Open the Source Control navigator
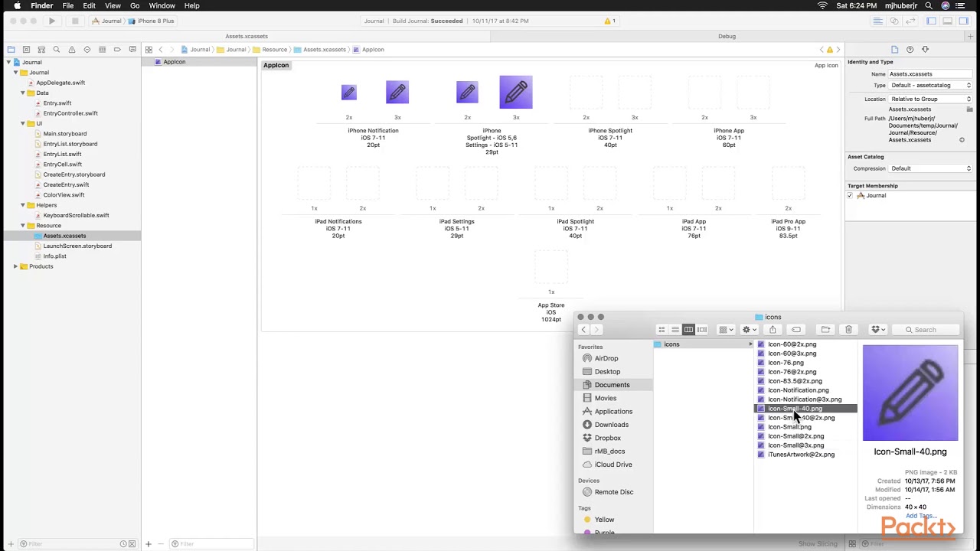The height and width of the screenshot is (551, 980). pyautogui.click(x=26, y=50)
